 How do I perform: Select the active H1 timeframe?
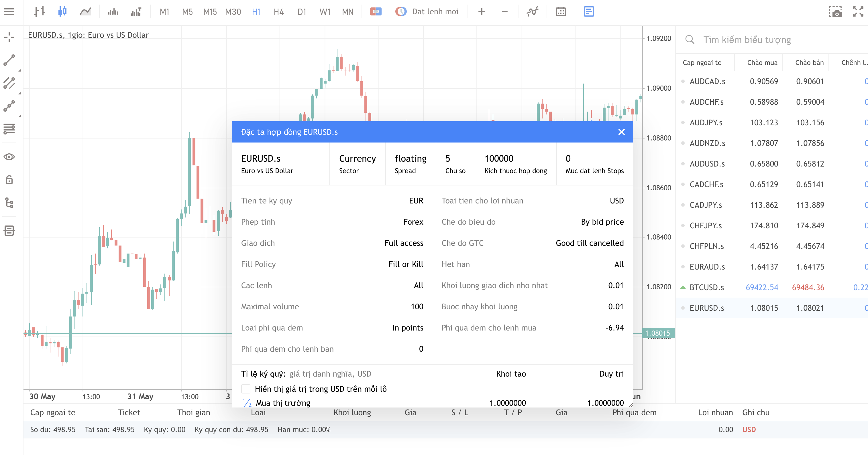pyautogui.click(x=256, y=12)
